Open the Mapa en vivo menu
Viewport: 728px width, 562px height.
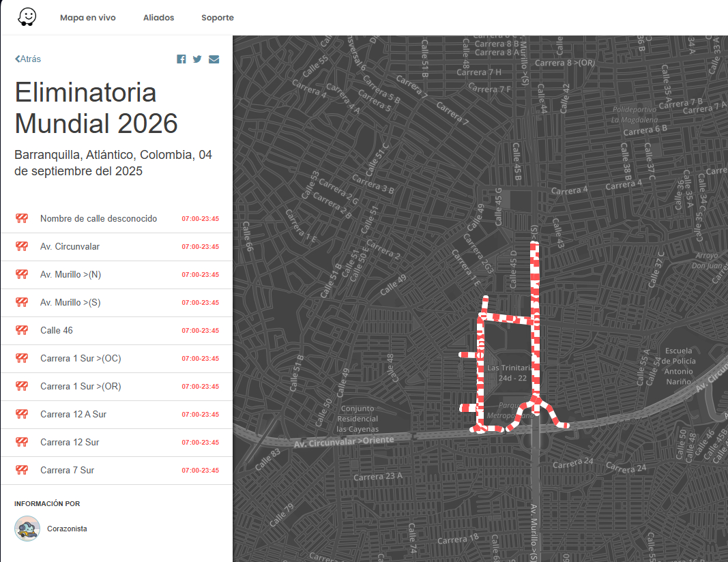click(x=87, y=18)
